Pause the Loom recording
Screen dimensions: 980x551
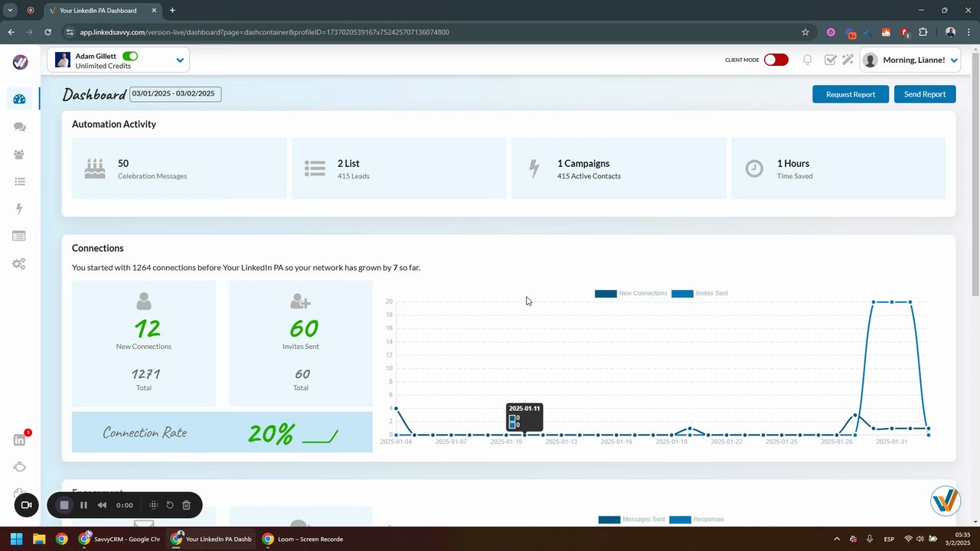click(x=83, y=505)
